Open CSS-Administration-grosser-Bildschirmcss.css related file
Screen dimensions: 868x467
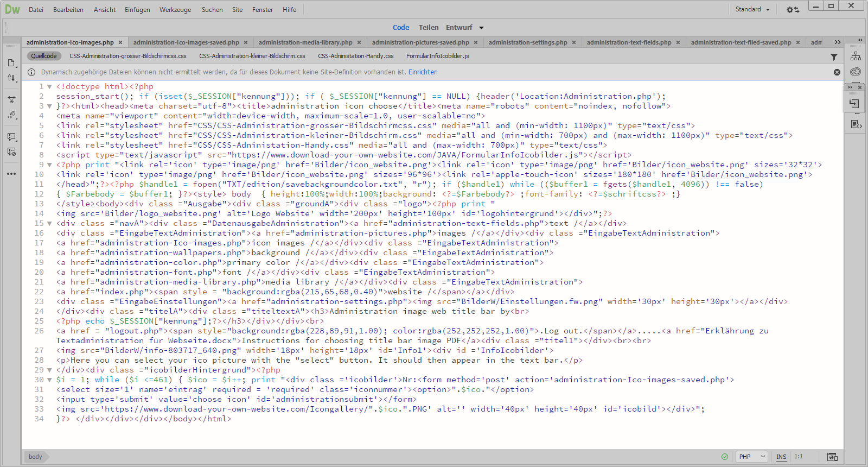point(128,56)
